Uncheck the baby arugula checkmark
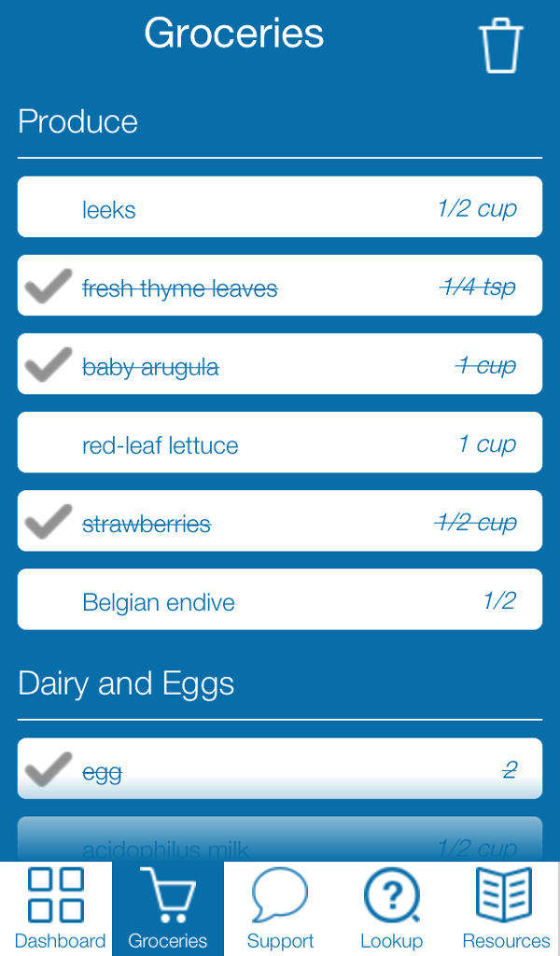 [x=48, y=364]
